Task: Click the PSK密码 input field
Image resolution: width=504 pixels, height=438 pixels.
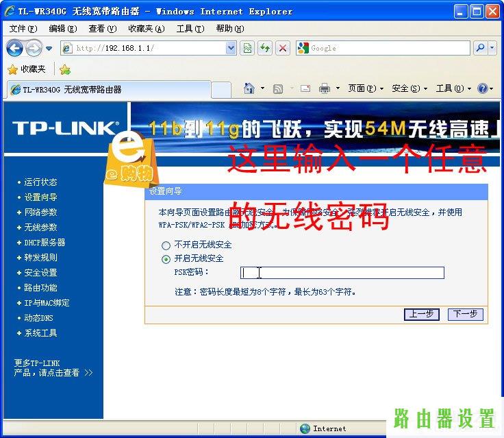Action: click(342, 273)
